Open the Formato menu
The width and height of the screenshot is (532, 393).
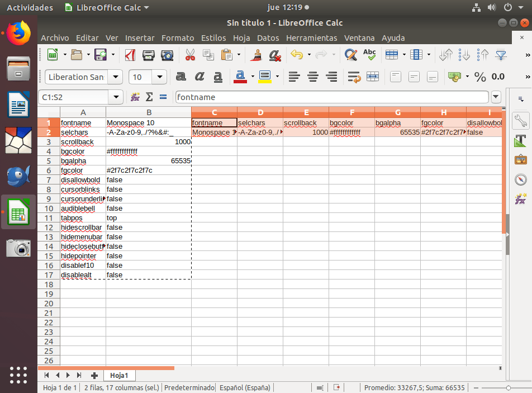178,38
